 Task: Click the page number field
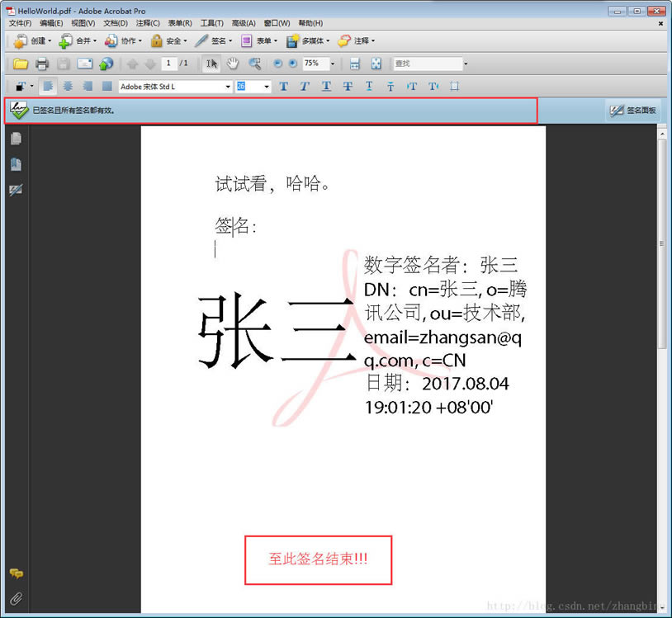pyautogui.click(x=169, y=64)
